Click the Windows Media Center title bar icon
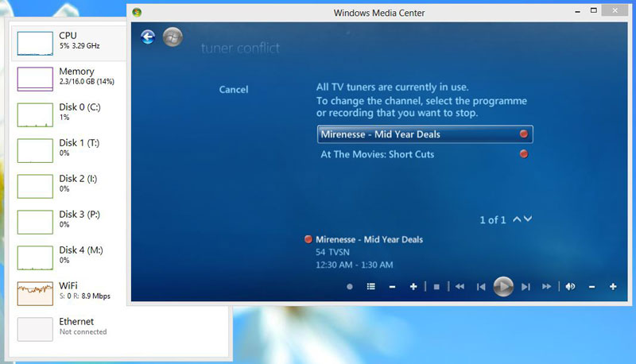Screen dimensions: 636x364 coord(137,13)
